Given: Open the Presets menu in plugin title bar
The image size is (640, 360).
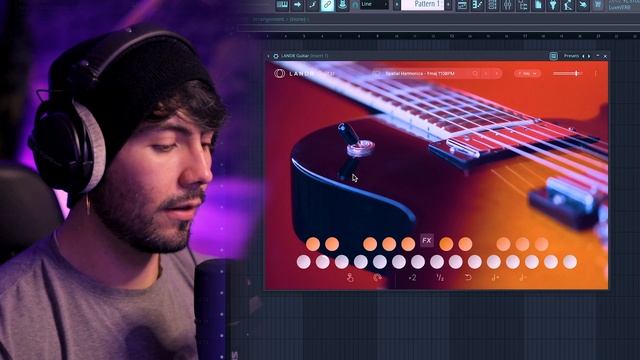Looking at the screenshot, I should 571,56.
